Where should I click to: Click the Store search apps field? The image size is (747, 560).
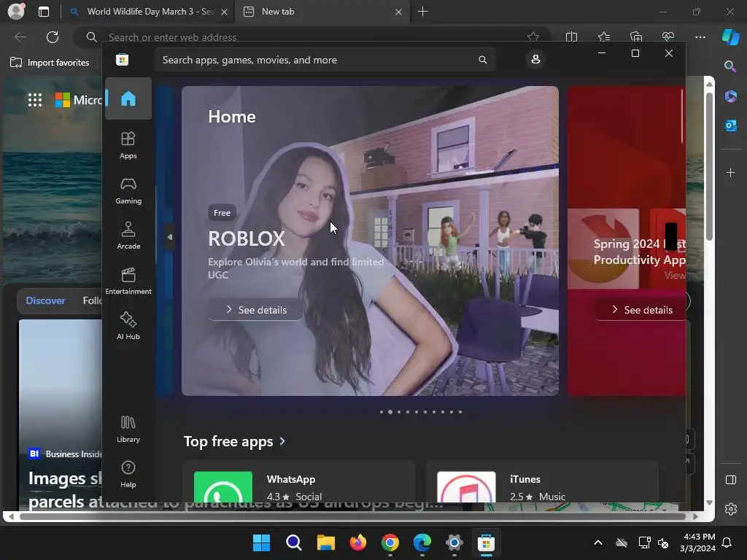[325, 60]
